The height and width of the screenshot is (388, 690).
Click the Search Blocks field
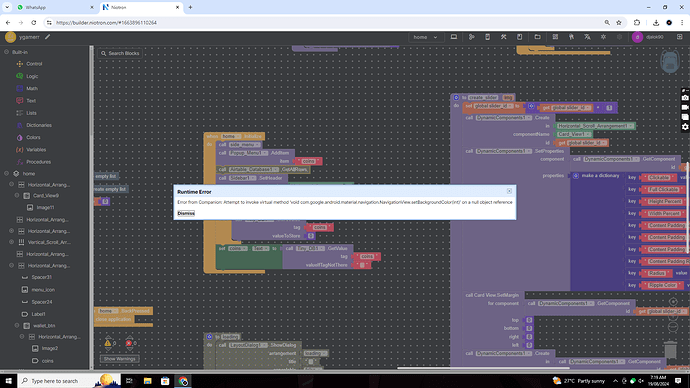pyautogui.click(x=120, y=53)
